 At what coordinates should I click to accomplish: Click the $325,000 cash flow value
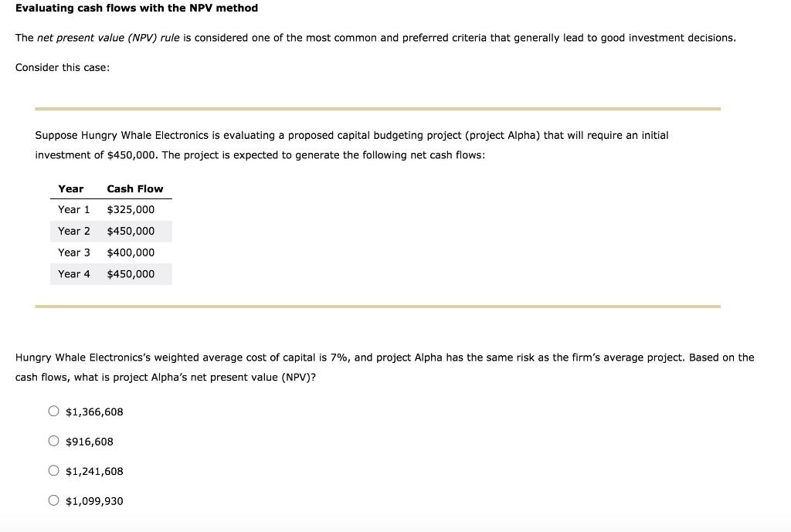131,209
